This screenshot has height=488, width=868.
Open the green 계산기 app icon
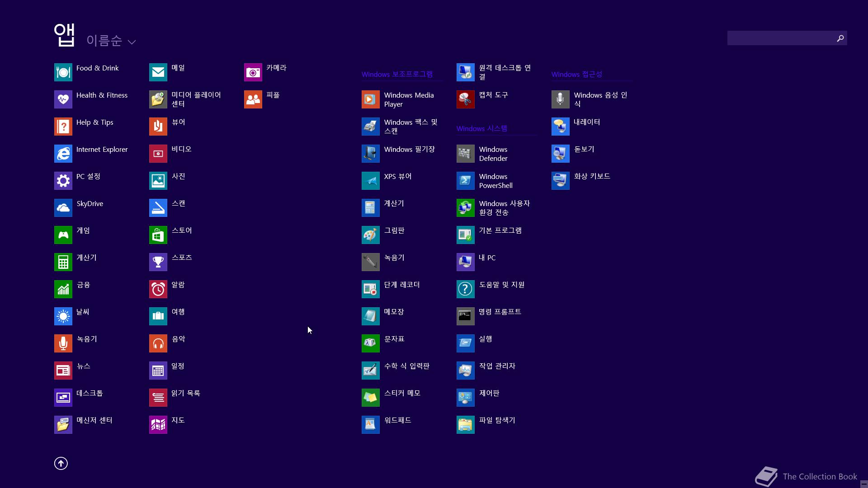click(x=63, y=262)
